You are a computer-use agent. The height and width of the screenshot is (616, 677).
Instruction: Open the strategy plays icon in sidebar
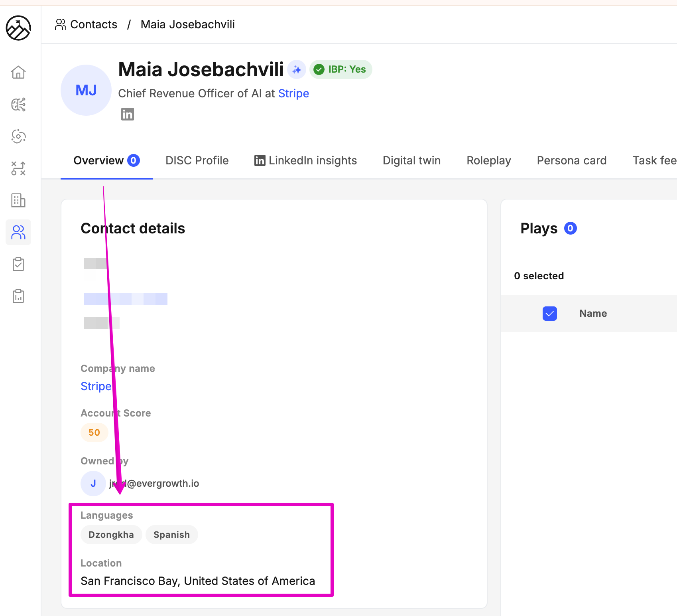(18, 168)
